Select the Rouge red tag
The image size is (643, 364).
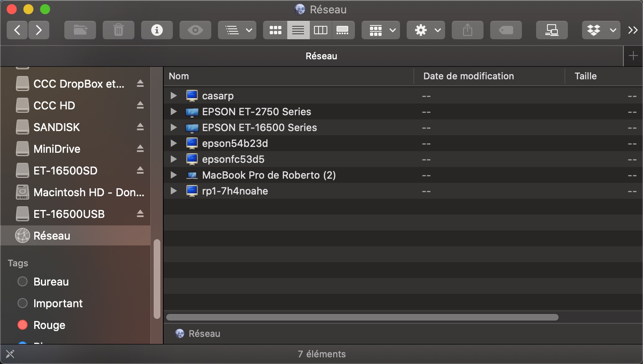coord(49,325)
